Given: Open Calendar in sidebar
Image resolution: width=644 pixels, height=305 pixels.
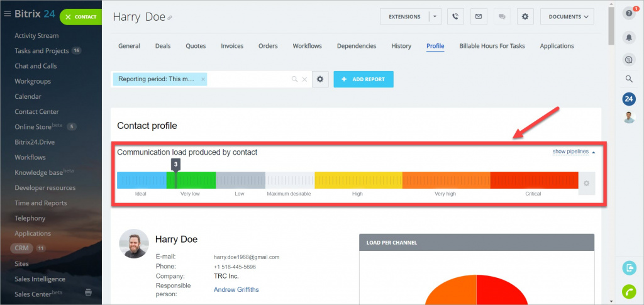Looking at the screenshot, I should [x=28, y=96].
